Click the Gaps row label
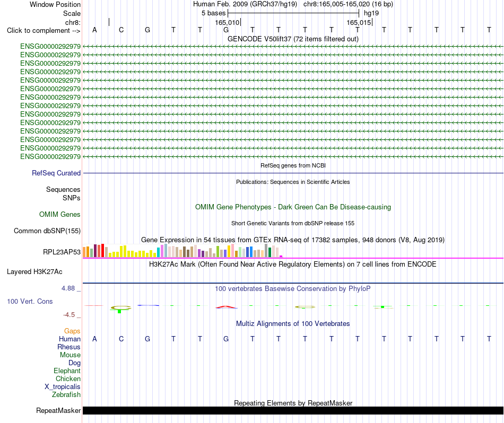The width and height of the screenshot is (504, 423). (72, 331)
